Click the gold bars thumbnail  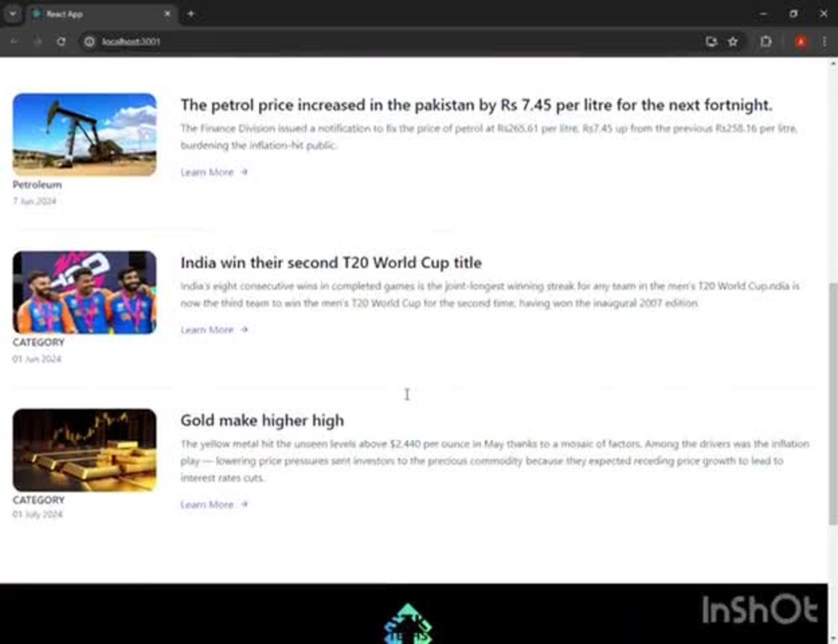tap(85, 451)
